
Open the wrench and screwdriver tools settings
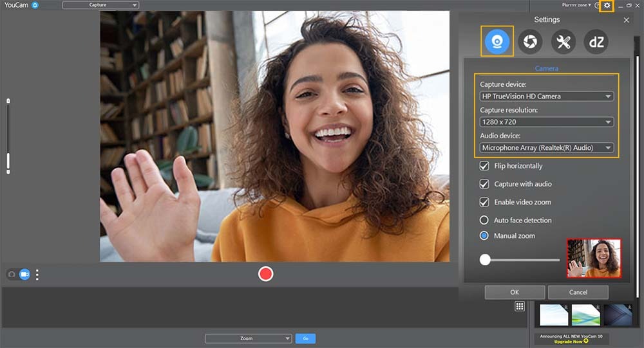563,41
